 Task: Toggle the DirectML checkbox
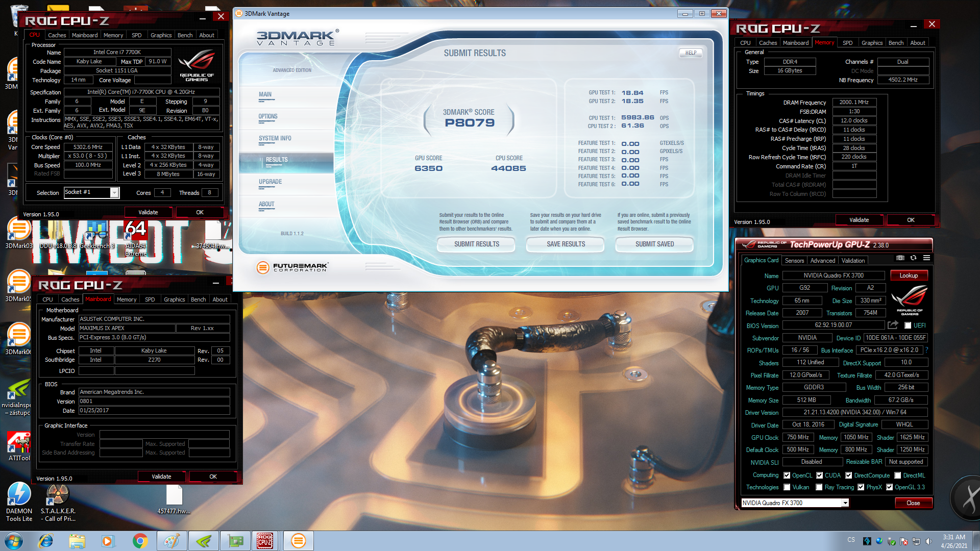tap(897, 475)
